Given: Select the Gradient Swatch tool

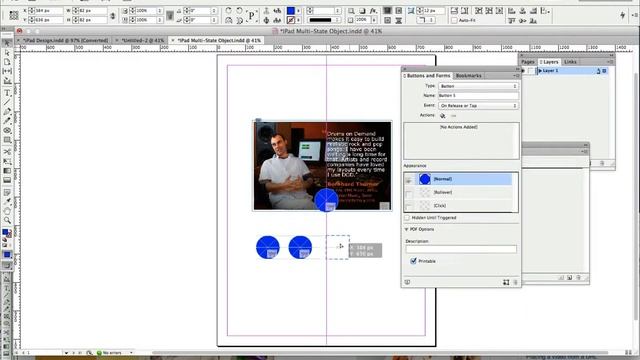Looking at the screenshot, I should [7, 171].
